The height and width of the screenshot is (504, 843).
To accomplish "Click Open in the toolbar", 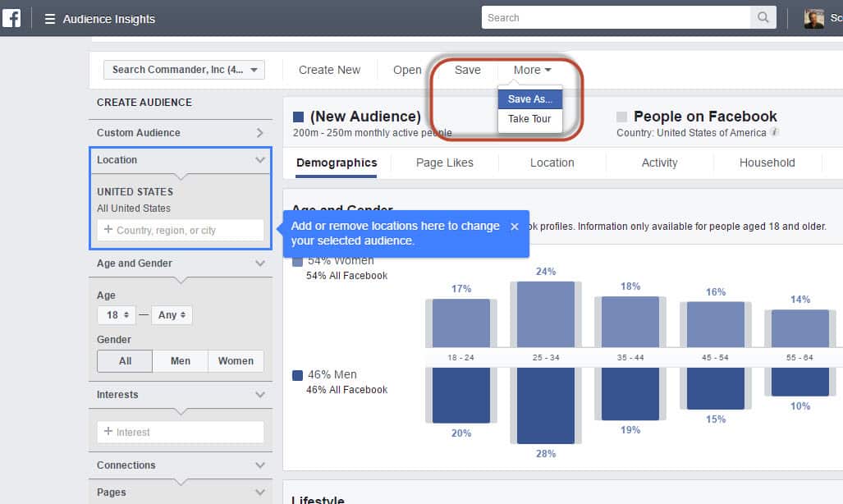I will point(407,70).
